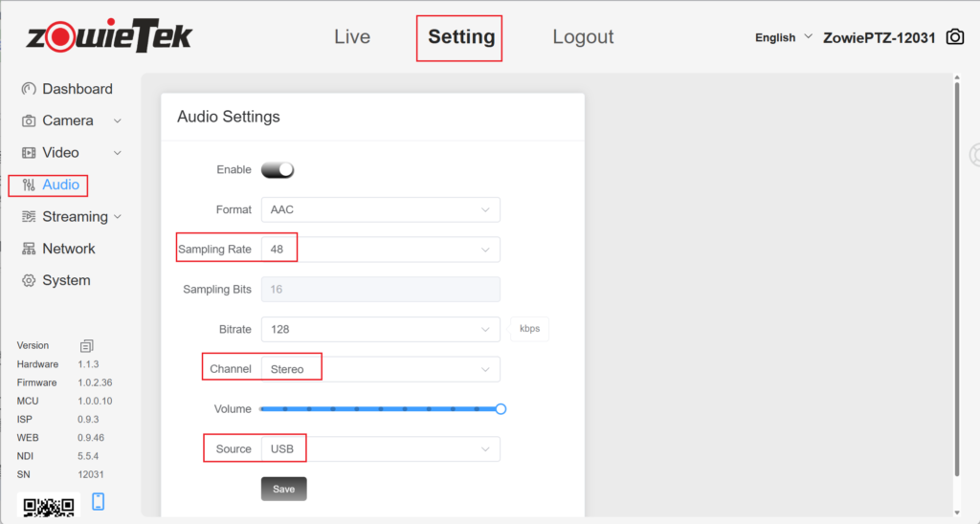
Task: Click the Network sidebar icon
Action: pyautogui.click(x=29, y=249)
